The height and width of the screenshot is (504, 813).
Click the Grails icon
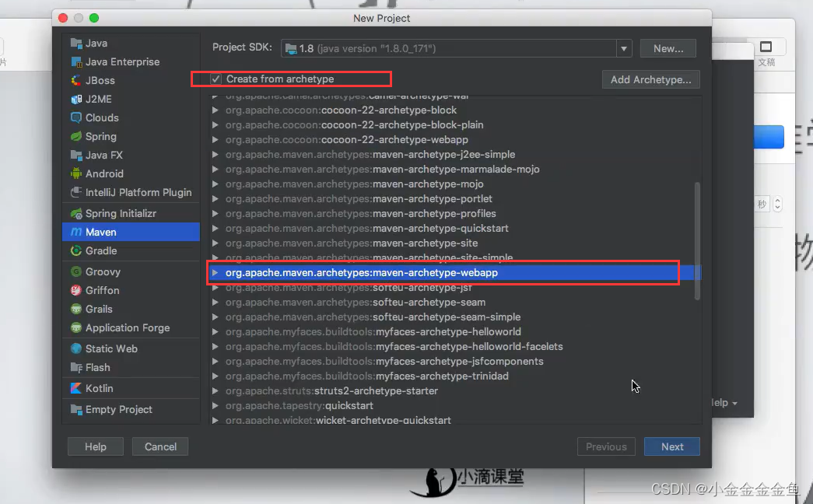point(76,309)
